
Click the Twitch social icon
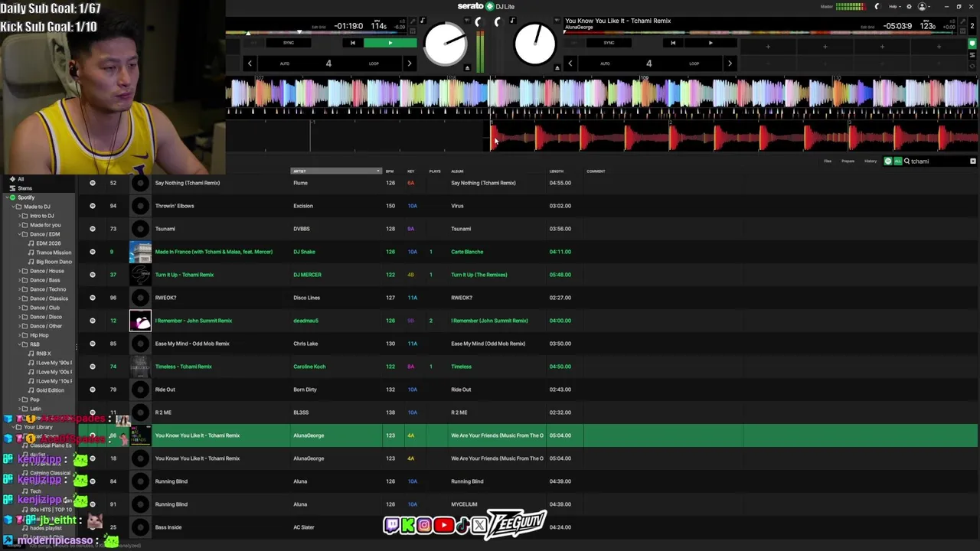tap(391, 525)
